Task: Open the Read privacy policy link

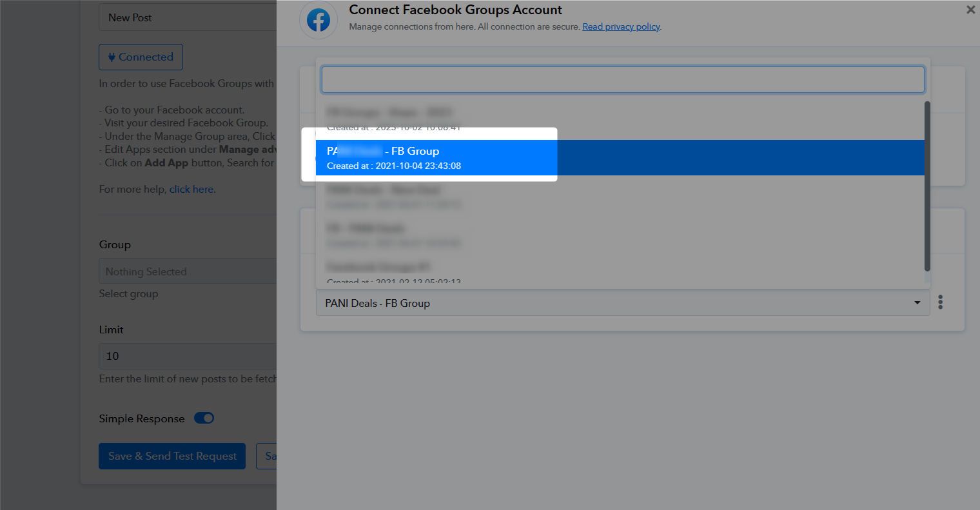Action: point(621,26)
